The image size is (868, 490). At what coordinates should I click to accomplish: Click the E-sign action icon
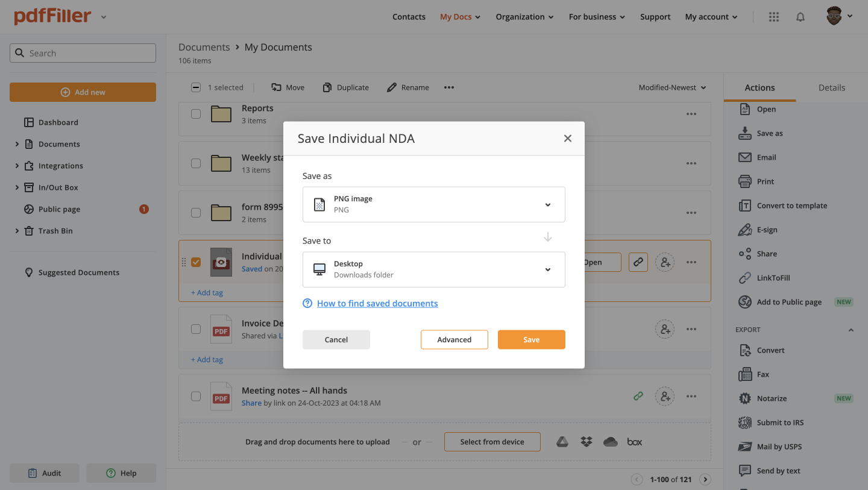click(x=744, y=230)
